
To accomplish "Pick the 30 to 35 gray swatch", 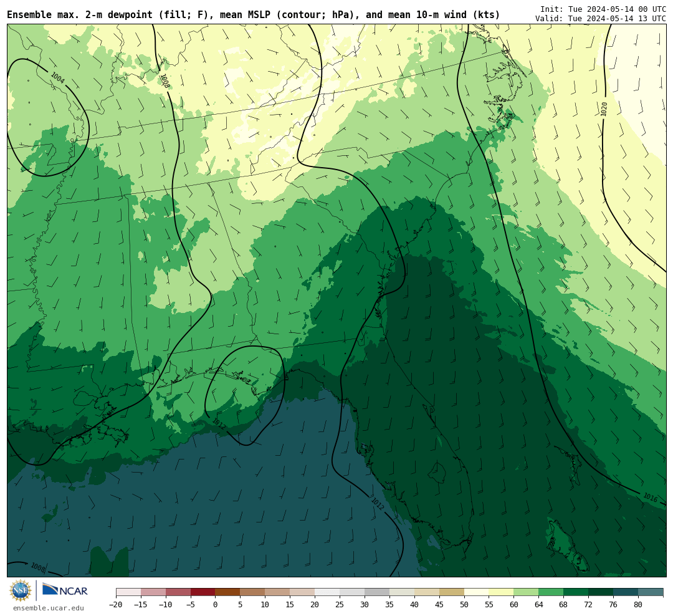I will [377, 592].
